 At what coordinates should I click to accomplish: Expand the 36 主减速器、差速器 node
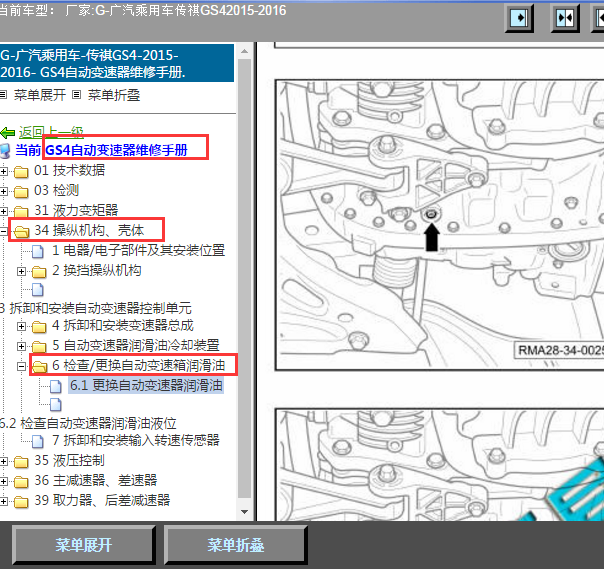3,481
